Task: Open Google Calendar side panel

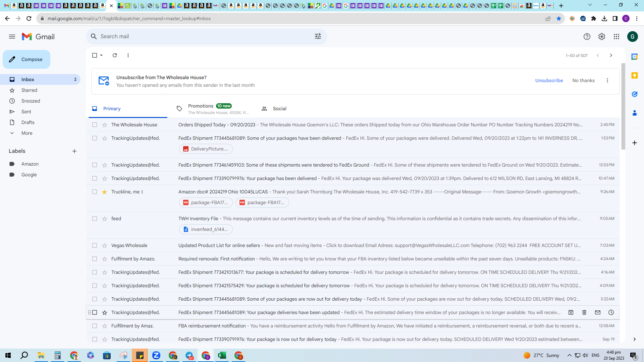Action: click(635, 57)
